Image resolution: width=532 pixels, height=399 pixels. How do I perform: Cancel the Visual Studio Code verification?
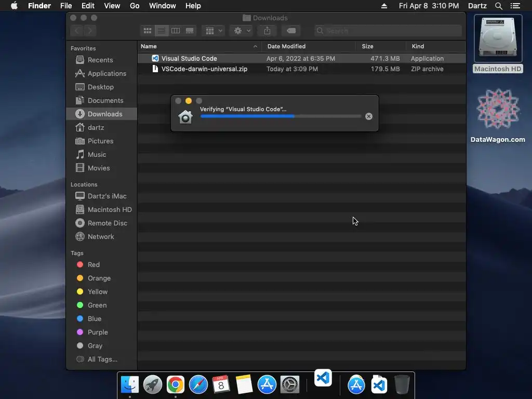pos(369,116)
